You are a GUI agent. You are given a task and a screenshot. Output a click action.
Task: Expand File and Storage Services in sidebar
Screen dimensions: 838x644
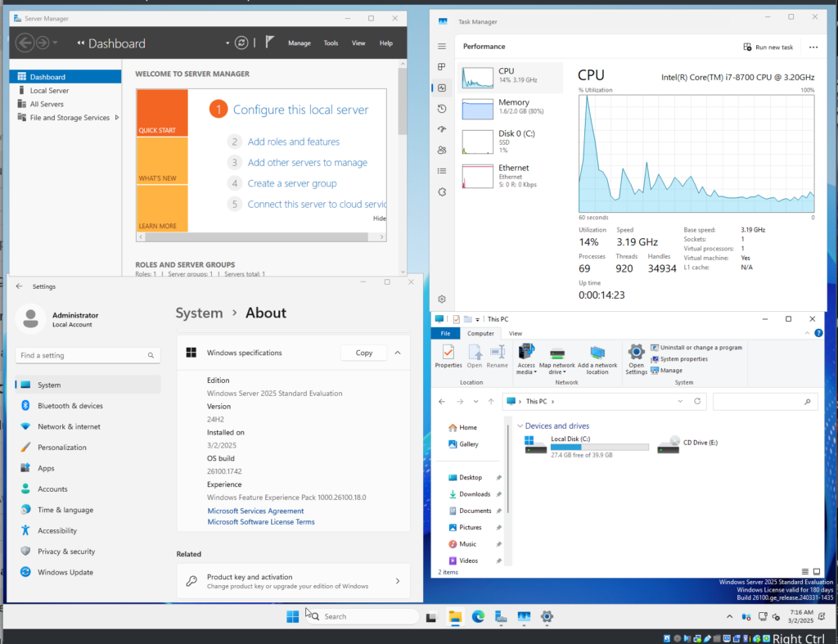click(117, 118)
